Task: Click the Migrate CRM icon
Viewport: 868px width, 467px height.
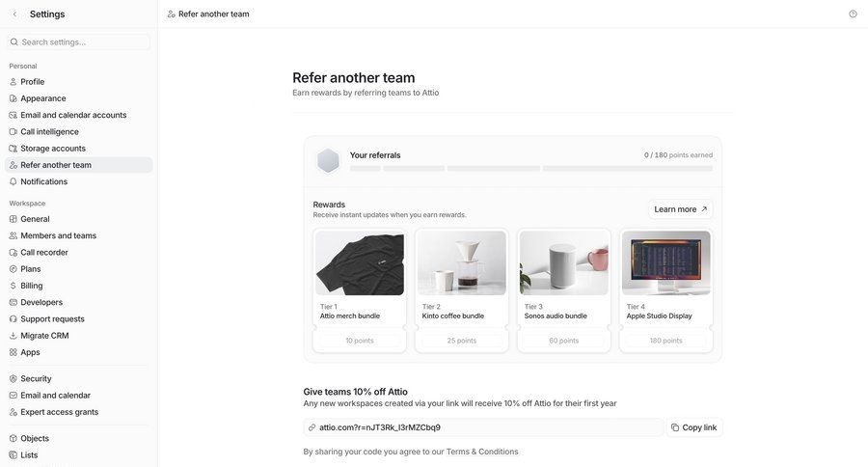Action: point(14,336)
